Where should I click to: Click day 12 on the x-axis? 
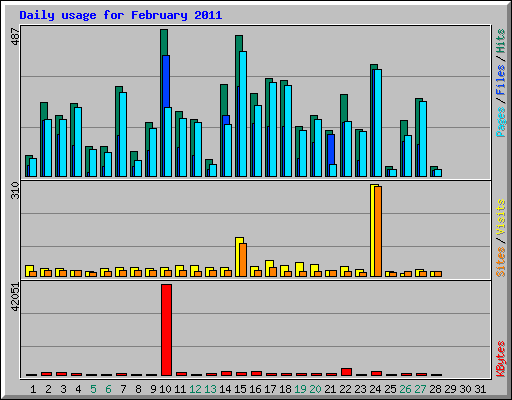click(x=195, y=389)
